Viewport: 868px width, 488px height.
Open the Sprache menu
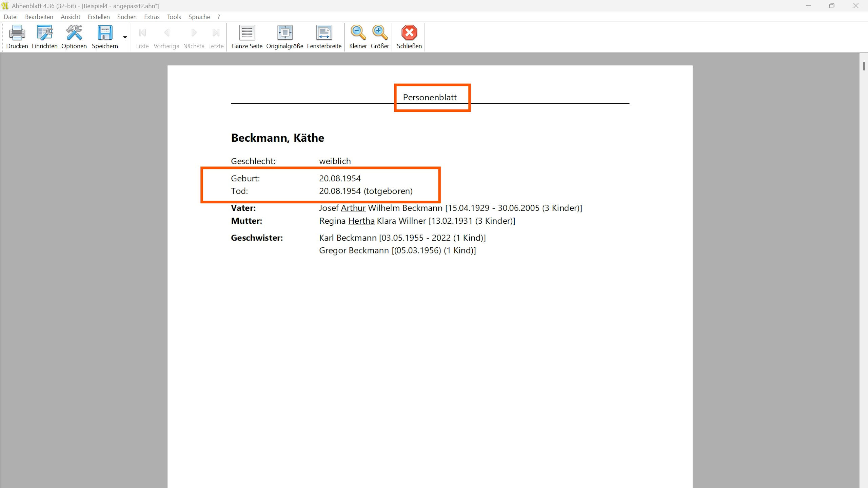coord(199,17)
